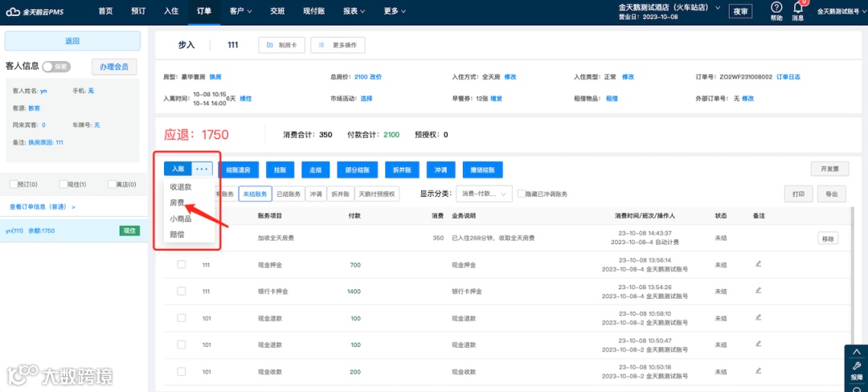868x392 pixels.
Task: Click the 改价 link beside 总房价
Action: [x=375, y=77]
